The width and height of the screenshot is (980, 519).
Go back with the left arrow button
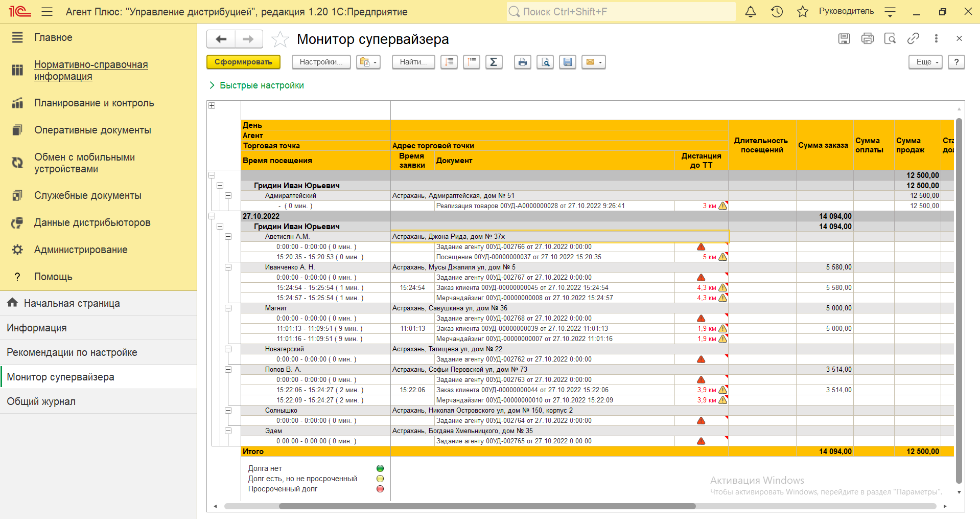click(221, 39)
